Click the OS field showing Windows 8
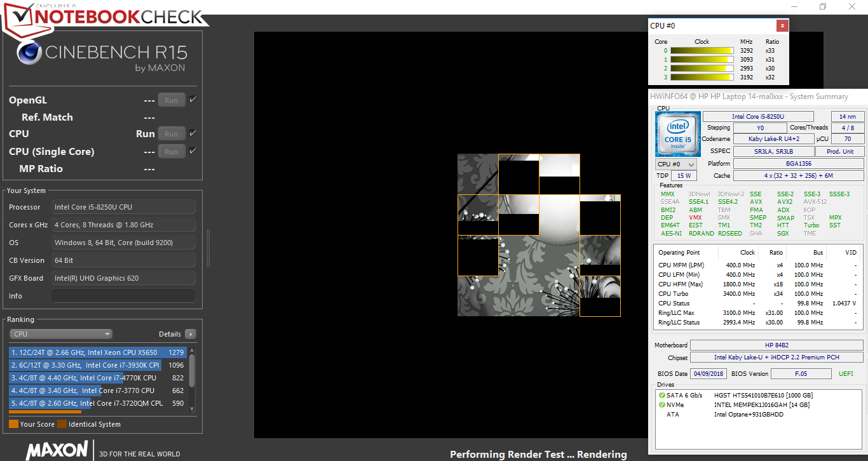868x461 pixels. (x=123, y=243)
